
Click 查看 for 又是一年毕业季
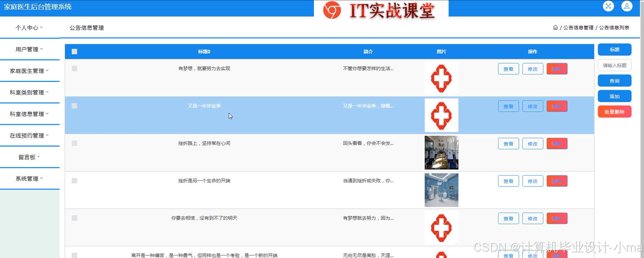point(508,106)
